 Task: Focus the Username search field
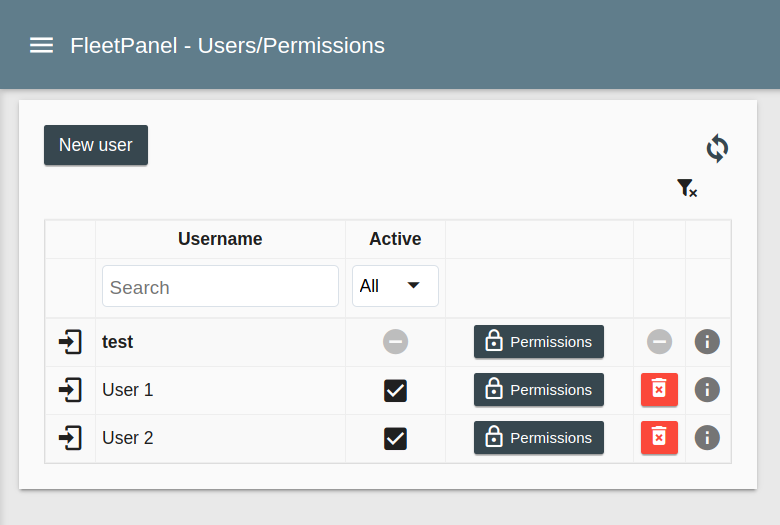pyautogui.click(x=220, y=287)
